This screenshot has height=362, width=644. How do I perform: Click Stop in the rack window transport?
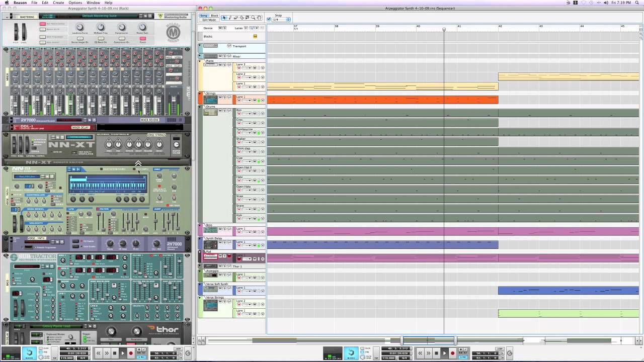(x=115, y=353)
